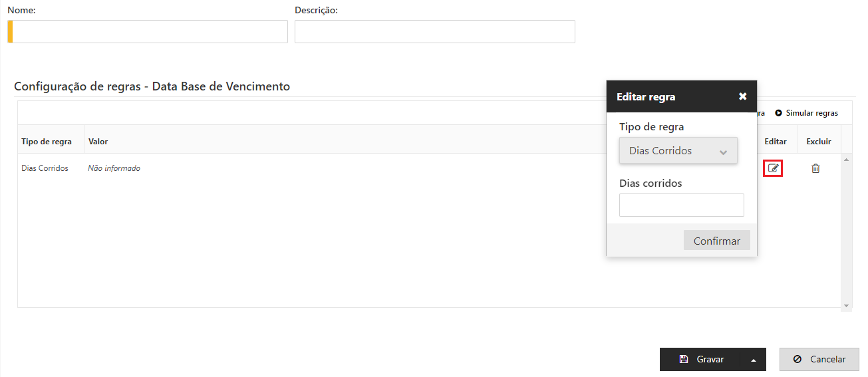Select the Dias Corridos cell in the table row
The image size is (868, 377).
click(45, 168)
